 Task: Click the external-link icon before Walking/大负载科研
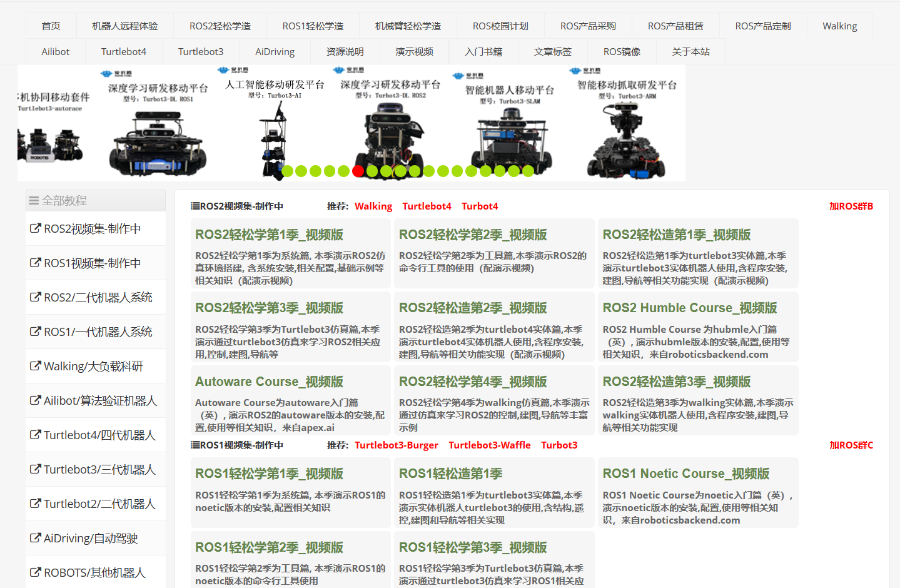36,366
